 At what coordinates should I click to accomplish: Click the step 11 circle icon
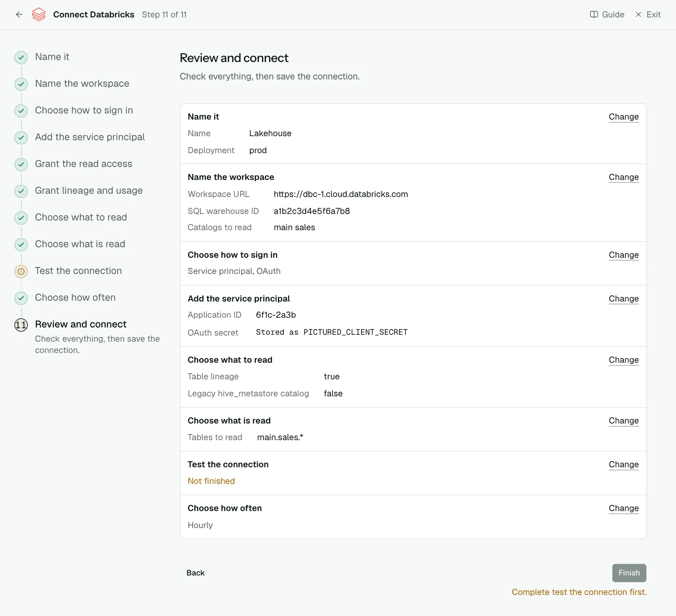21,325
